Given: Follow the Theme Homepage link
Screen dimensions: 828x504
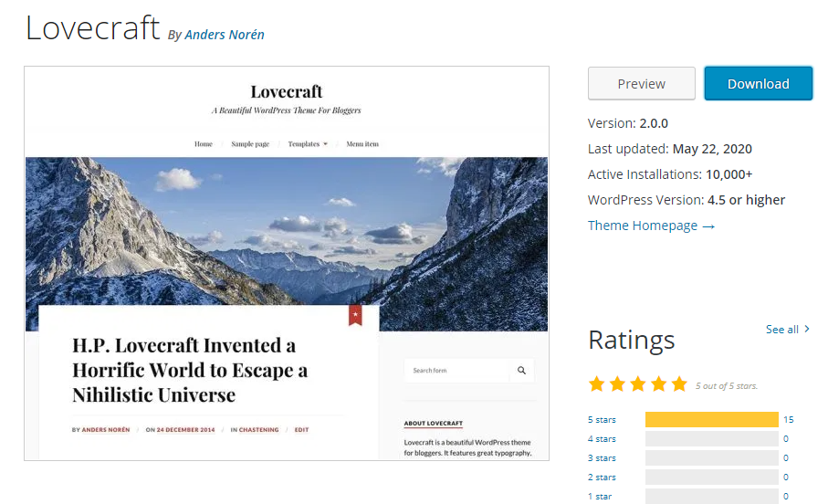Looking at the screenshot, I should tap(651, 226).
